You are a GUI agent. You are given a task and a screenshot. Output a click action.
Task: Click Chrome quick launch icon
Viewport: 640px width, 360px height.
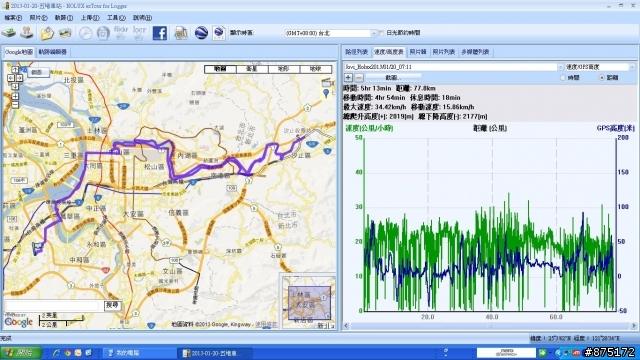pos(67,353)
